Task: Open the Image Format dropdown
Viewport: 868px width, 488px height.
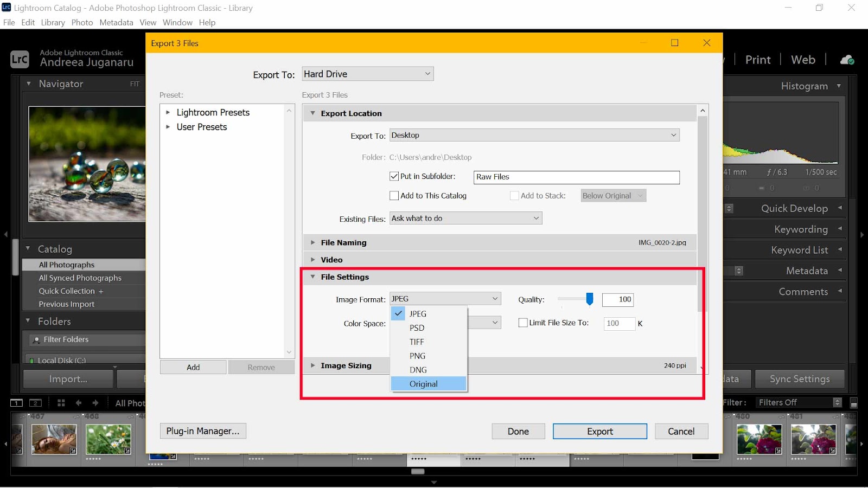Action: click(445, 299)
